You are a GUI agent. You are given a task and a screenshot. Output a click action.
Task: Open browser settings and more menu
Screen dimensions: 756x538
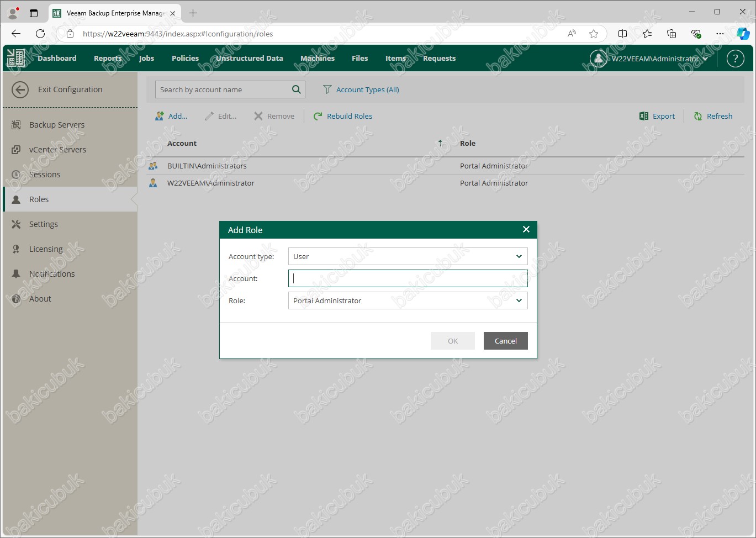720,34
